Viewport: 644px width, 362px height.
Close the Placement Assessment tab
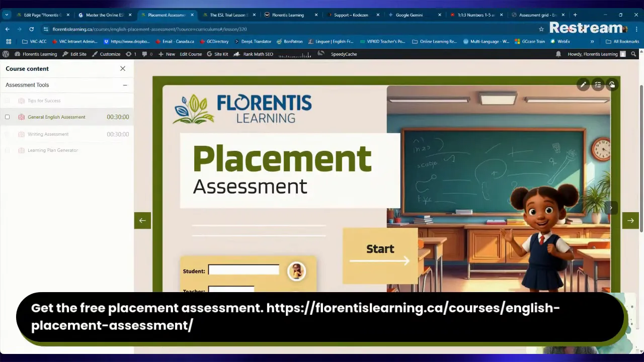tap(192, 15)
